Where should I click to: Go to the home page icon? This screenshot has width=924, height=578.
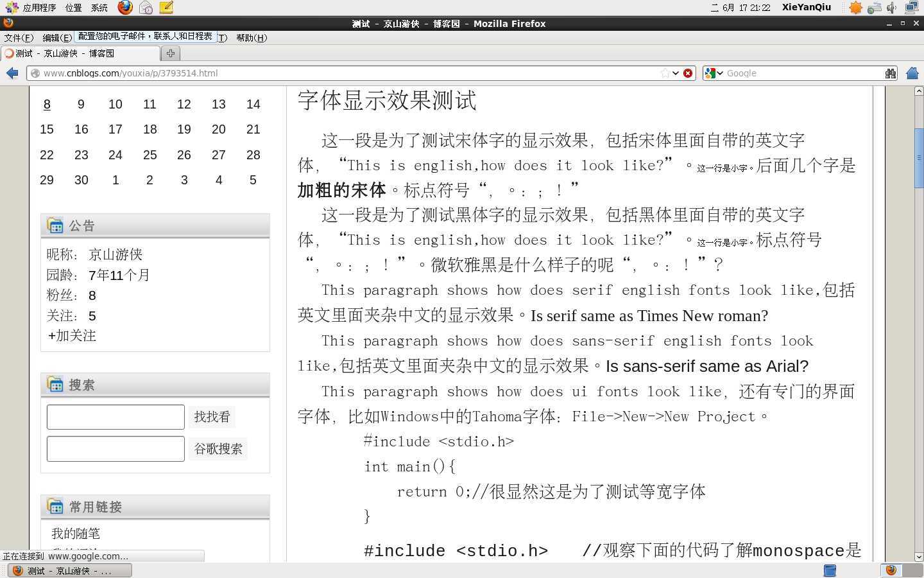(x=912, y=73)
